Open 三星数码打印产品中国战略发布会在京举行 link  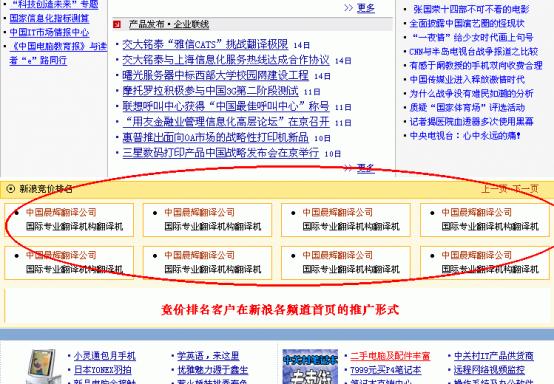pyautogui.click(x=221, y=153)
